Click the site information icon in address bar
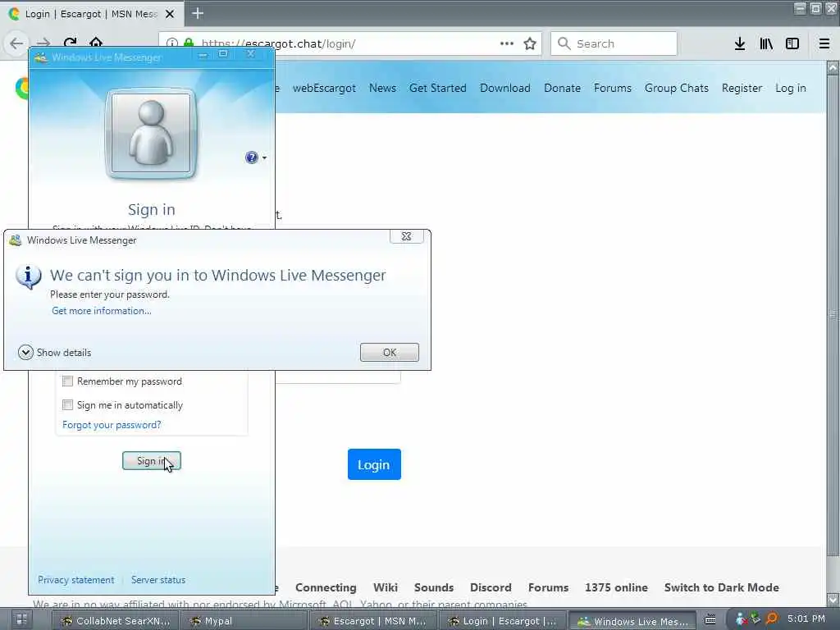 coord(172,43)
